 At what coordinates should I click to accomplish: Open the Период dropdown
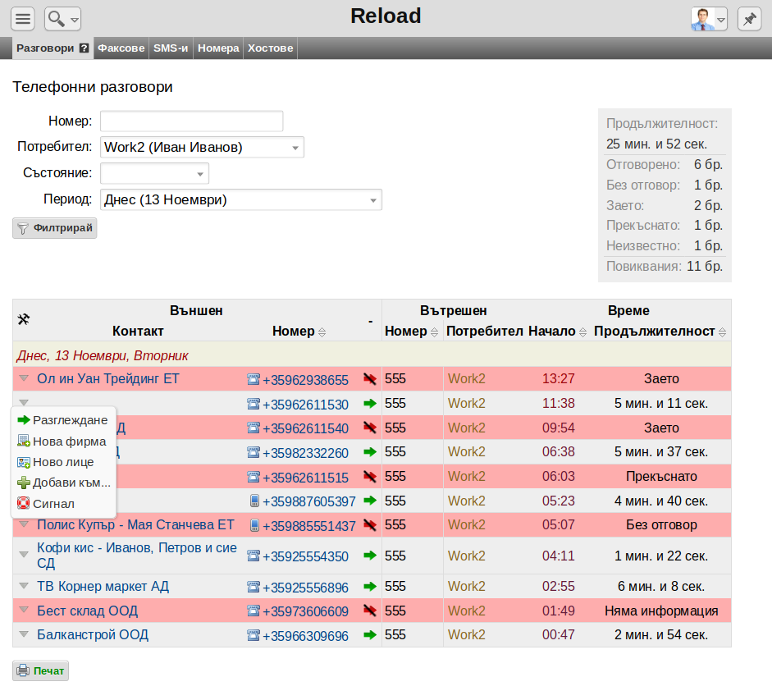(x=240, y=200)
